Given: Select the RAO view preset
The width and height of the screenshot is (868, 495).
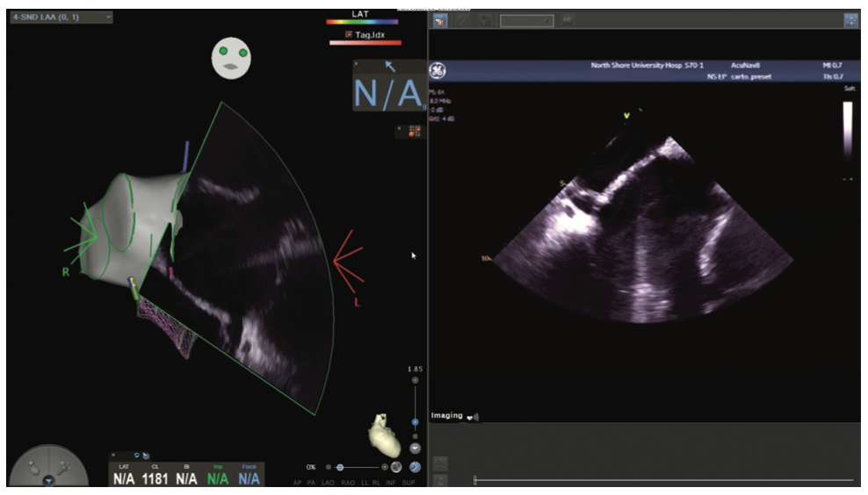Looking at the screenshot, I should 348,483.
